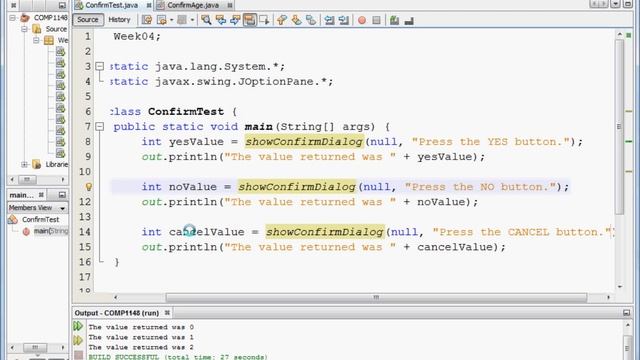Toggle highlight search in editor toolbar

[250, 20]
